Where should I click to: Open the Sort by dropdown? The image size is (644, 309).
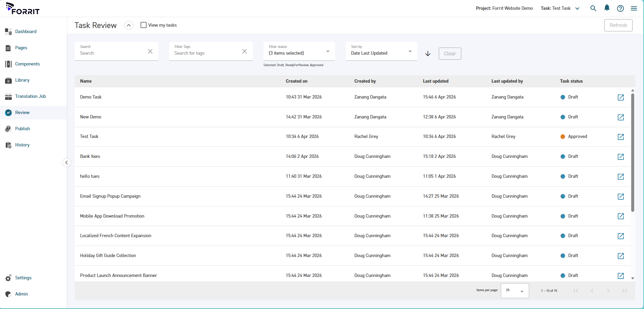[410, 51]
